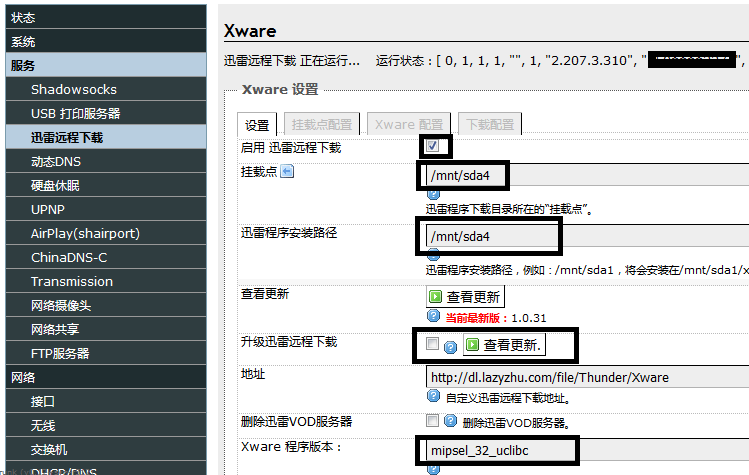Click the help icon beside 当前最新版

[433, 316]
